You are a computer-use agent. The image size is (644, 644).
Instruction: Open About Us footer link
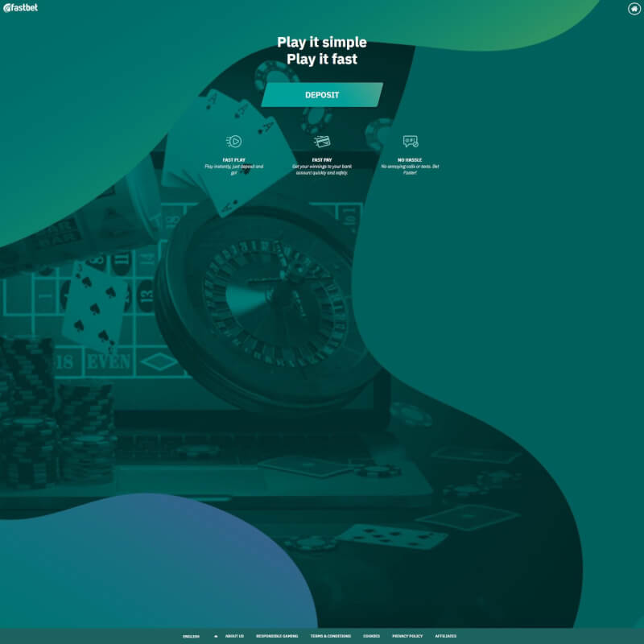pyautogui.click(x=234, y=636)
